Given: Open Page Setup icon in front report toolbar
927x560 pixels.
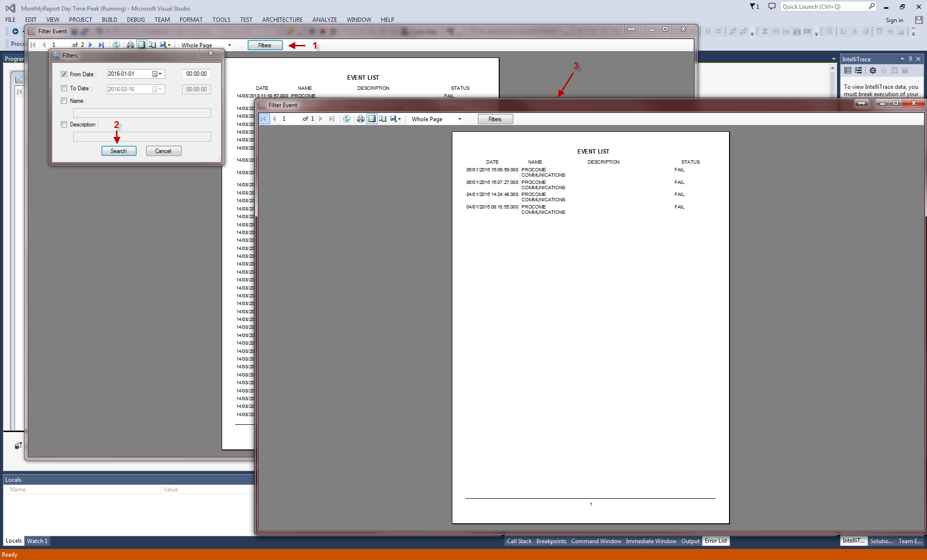Looking at the screenshot, I should click(383, 119).
